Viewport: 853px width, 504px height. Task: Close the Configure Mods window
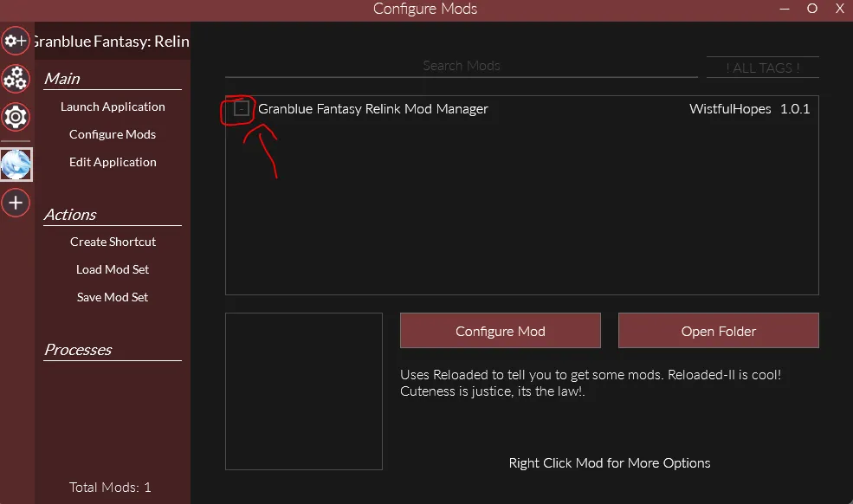tap(840, 9)
